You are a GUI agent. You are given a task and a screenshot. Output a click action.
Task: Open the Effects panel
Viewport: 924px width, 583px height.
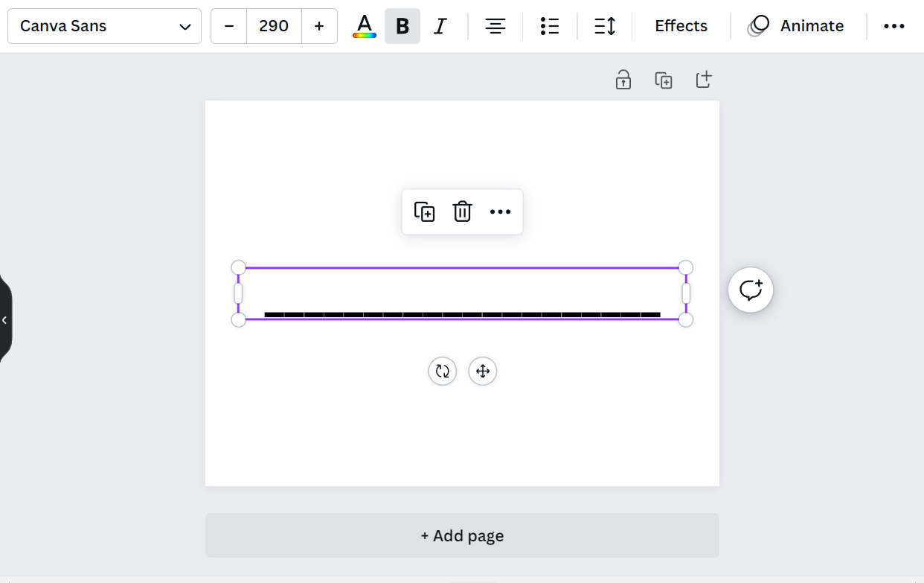(x=680, y=25)
